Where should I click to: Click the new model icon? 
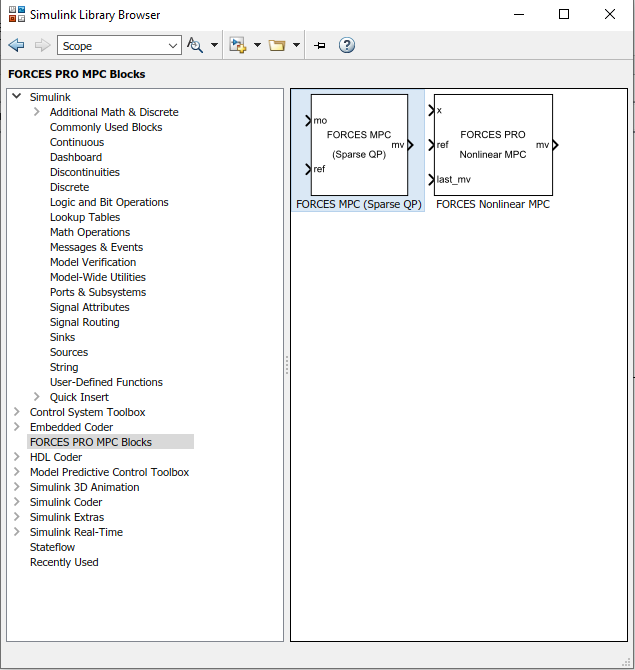pyautogui.click(x=238, y=45)
